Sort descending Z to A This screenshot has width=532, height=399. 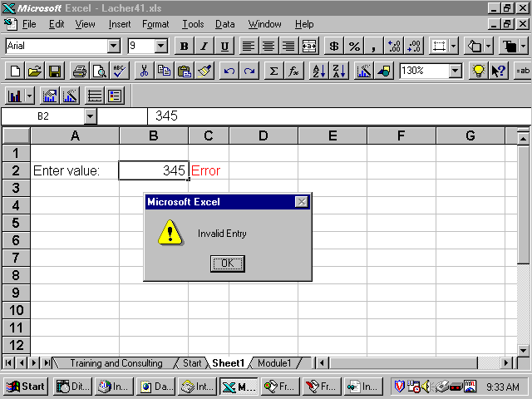339,71
